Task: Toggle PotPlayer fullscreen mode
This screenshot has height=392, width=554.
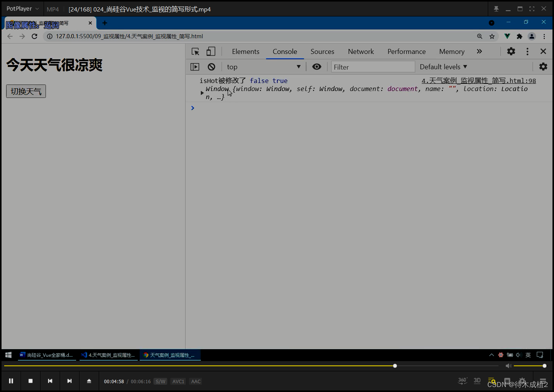Action: [x=532, y=9]
